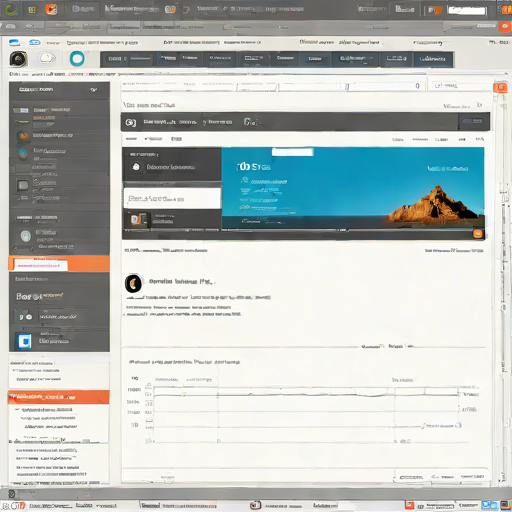
Task: Select the highlighted last tab in dark toolbar
Action: click(433, 59)
